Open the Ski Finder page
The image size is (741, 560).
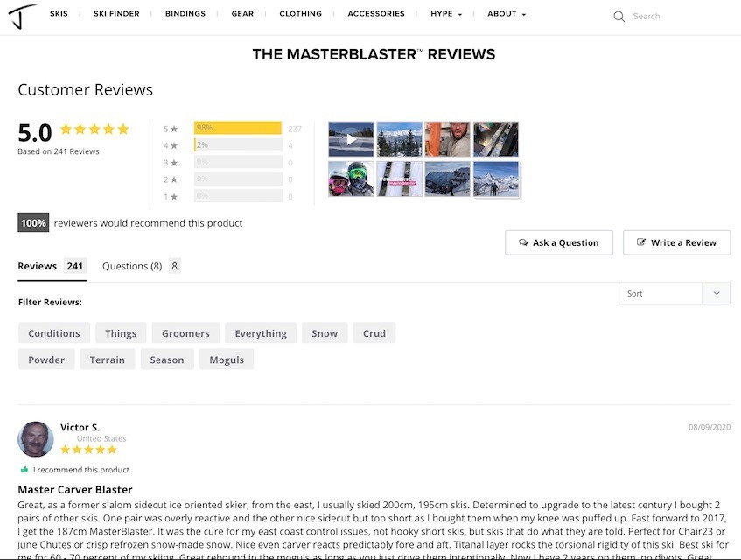click(x=116, y=14)
